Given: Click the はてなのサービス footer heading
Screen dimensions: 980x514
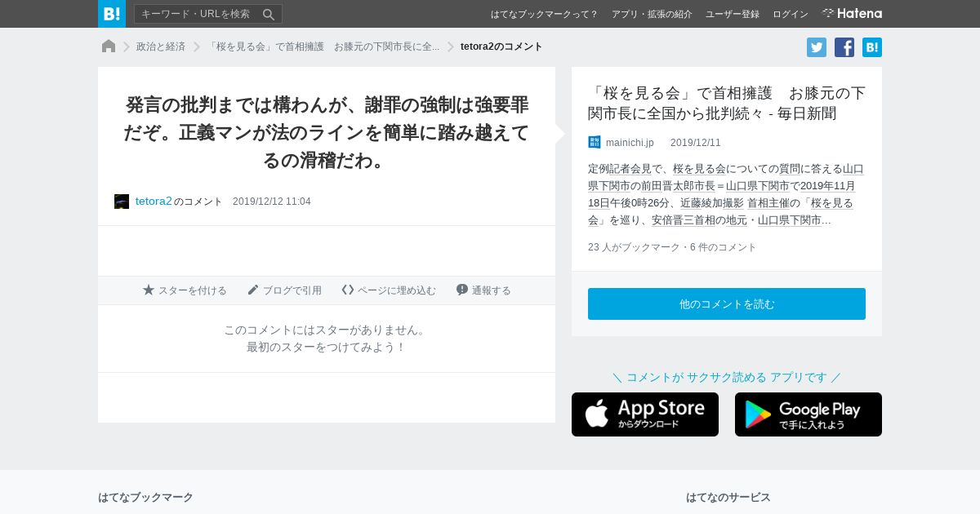Looking at the screenshot, I should click(728, 497).
